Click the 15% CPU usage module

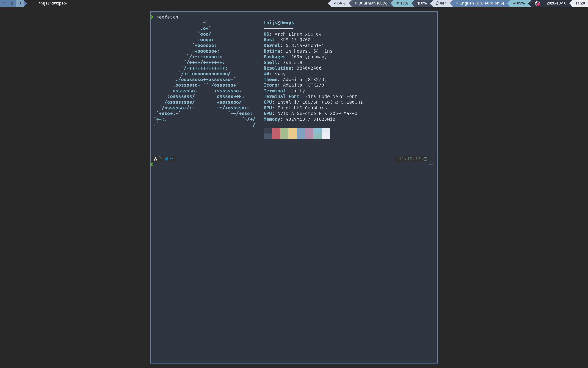pyautogui.click(x=402, y=3)
